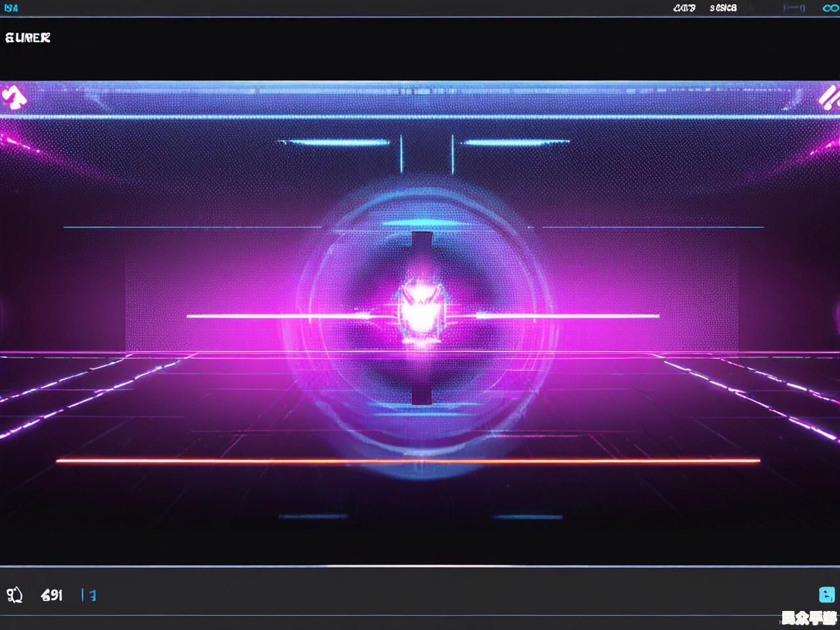The height and width of the screenshot is (630, 840).
Task: Click the glowing pink orb in the center
Action: 419,314
